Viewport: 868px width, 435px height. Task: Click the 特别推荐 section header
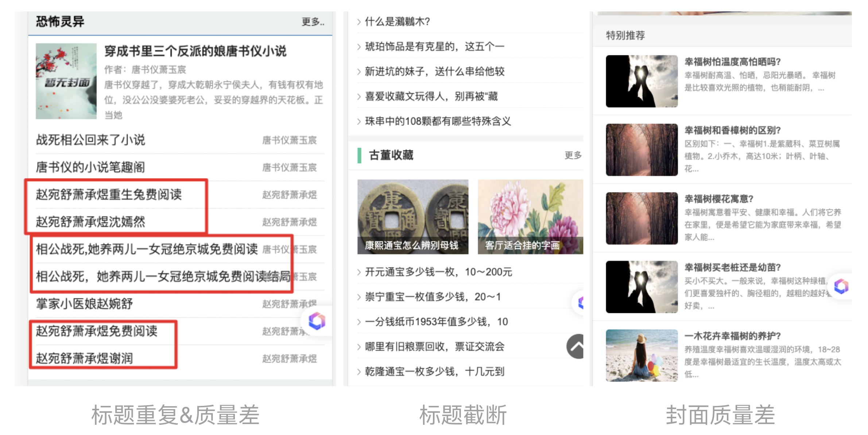pyautogui.click(x=625, y=35)
